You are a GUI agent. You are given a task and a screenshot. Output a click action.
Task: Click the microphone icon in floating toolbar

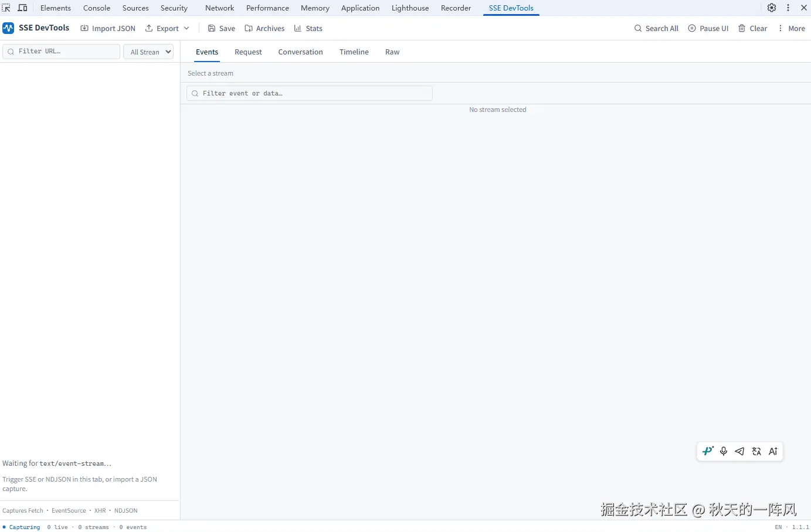click(724, 451)
